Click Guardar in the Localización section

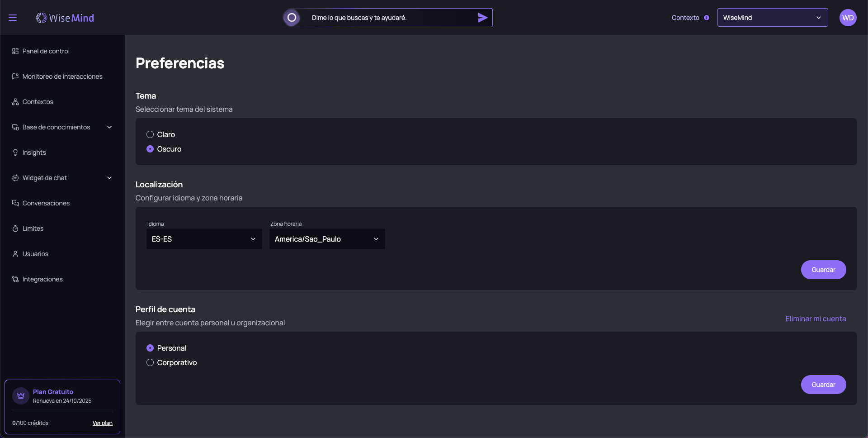pos(823,270)
